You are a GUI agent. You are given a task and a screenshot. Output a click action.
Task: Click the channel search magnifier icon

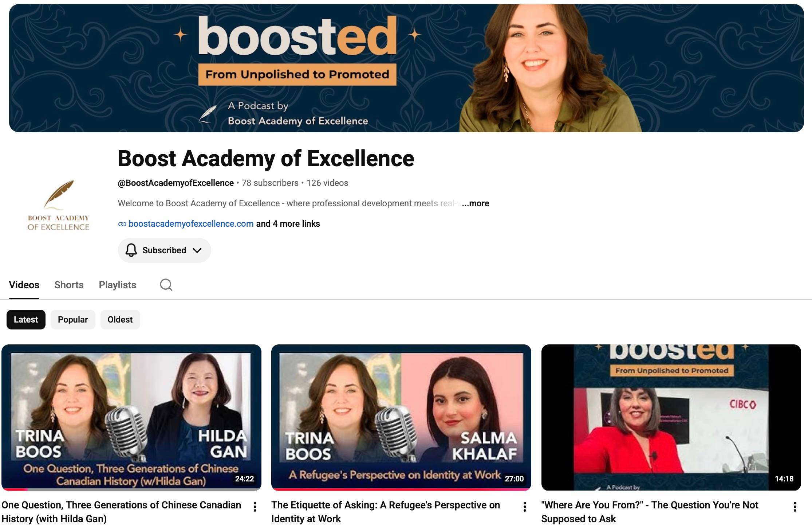pos(166,285)
